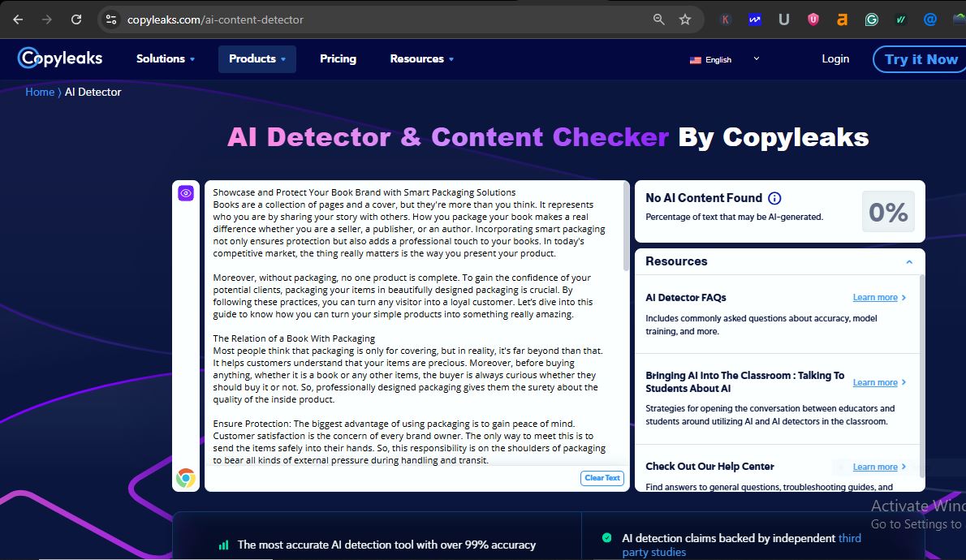Viewport: 966px width, 560px height.
Task: Open the red shield extension icon
Action: pyautogui.click(x=813, y=19)
